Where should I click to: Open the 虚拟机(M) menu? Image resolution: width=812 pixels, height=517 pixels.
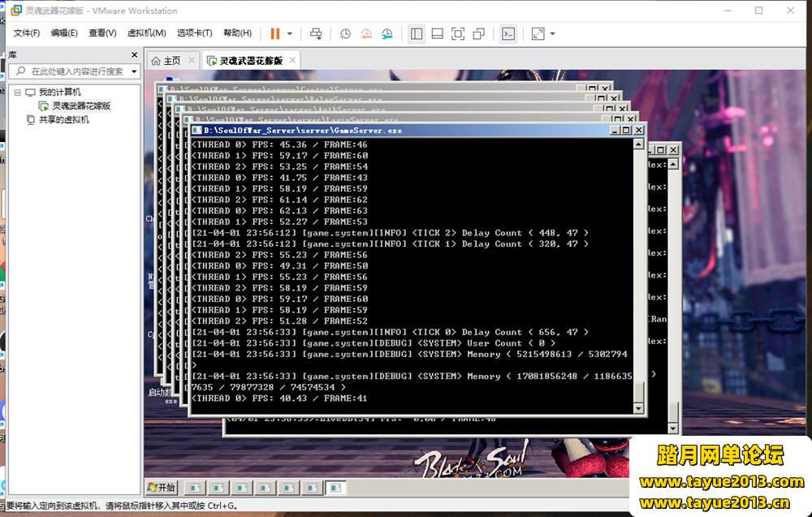point(146,33)
